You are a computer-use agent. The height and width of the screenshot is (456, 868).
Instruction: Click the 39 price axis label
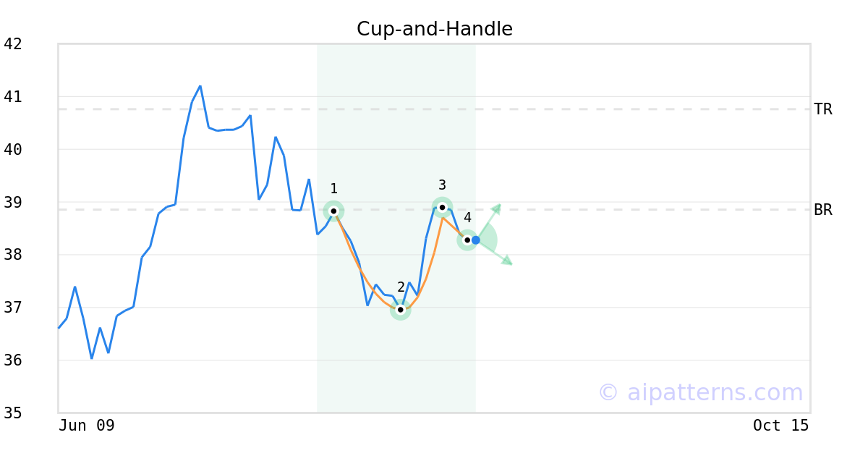coord(13,202)
